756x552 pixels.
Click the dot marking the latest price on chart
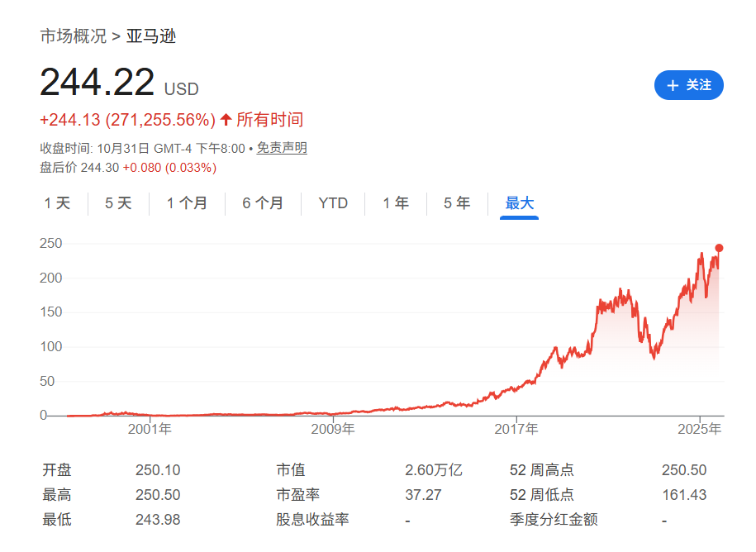coord(720,247)
